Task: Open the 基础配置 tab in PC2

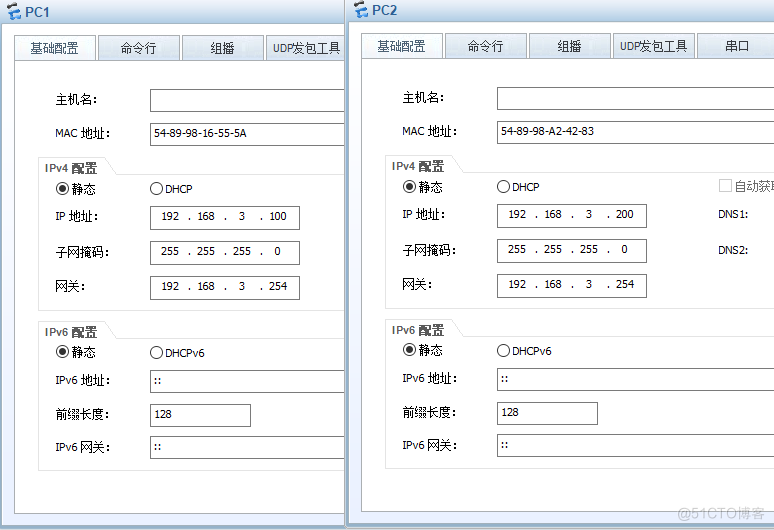Action: click(x=401, y=46)
